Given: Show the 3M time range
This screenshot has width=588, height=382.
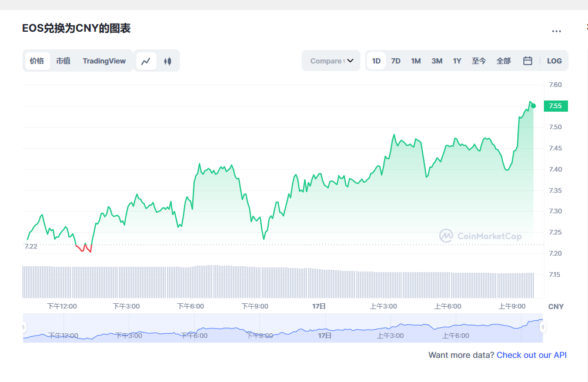Looking at the screenshot, I should pyautogui.click(x=436, y=61).
